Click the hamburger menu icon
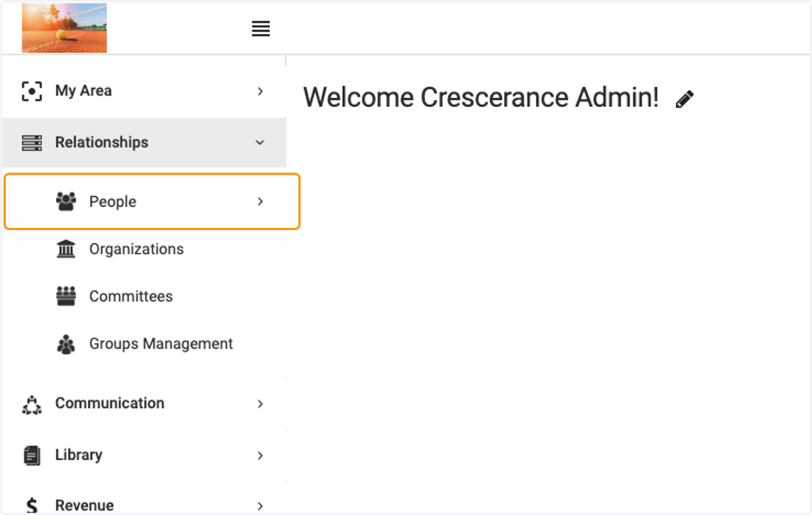 pos(261,29)
